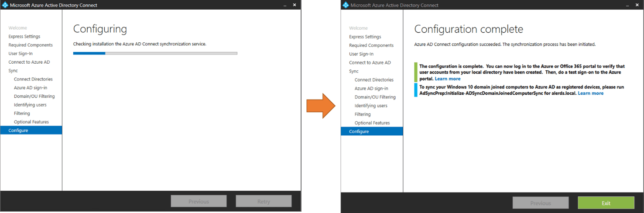This screenshot has width=644, height=213.
Task: Select Welcome step in Configuring window
Action: click(x=17, y=28)
